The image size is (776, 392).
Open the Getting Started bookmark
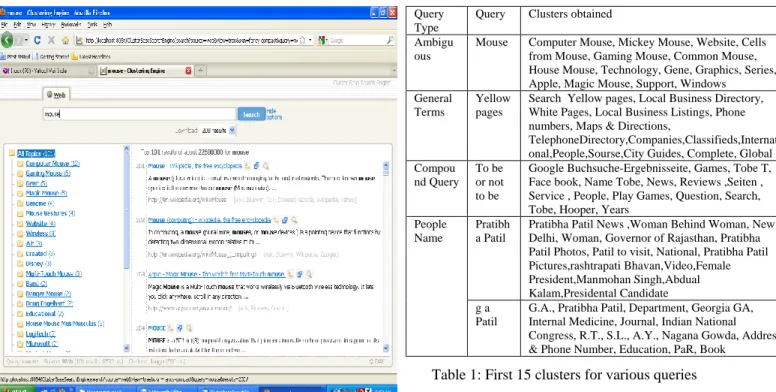pos(51,56)
